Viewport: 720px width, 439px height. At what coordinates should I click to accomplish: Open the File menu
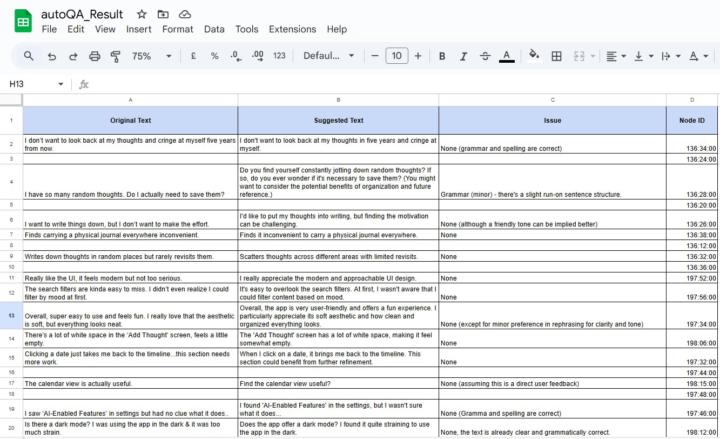49,29
